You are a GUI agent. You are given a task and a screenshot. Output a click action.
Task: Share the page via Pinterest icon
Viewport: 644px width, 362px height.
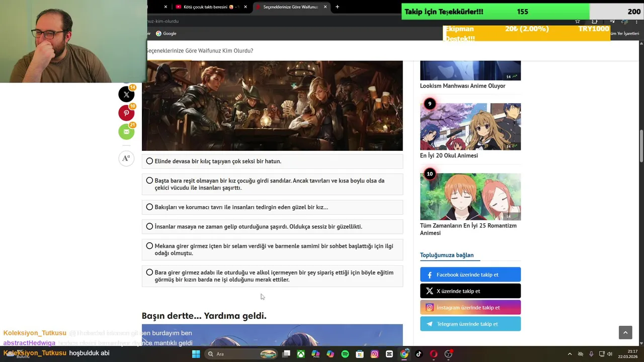[x=126, y=113]
